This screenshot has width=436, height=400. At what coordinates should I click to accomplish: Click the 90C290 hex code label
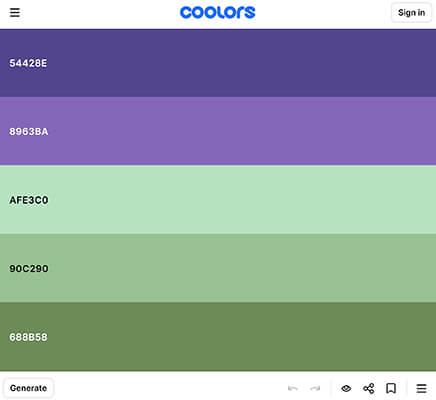click(x=29, y=268)
